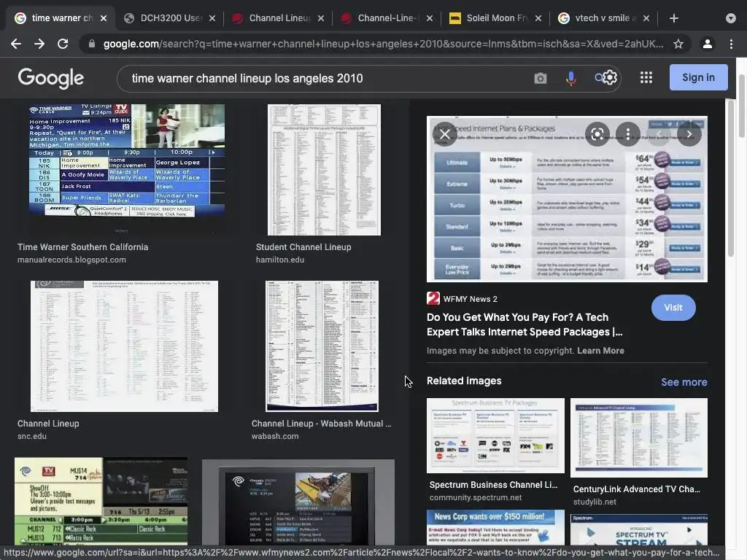Search inside image with Lens icon
This screenshot has width=747, height=560.
click(x=597, y=134)
